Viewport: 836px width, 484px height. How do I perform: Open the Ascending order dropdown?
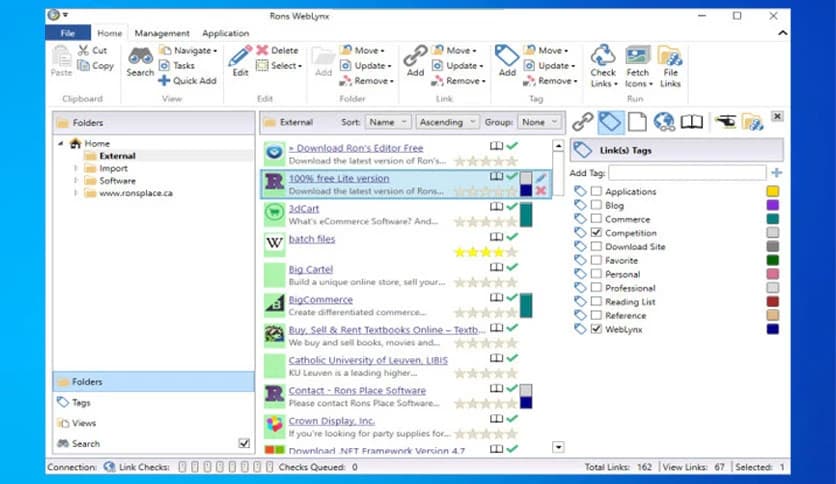coord(447,122)
